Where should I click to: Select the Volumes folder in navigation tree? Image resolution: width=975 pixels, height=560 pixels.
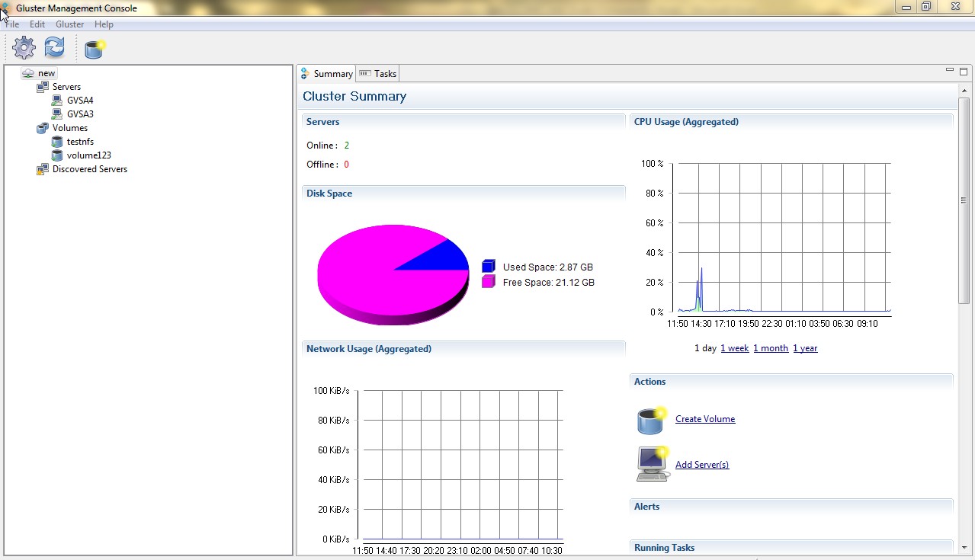[69, 128]
